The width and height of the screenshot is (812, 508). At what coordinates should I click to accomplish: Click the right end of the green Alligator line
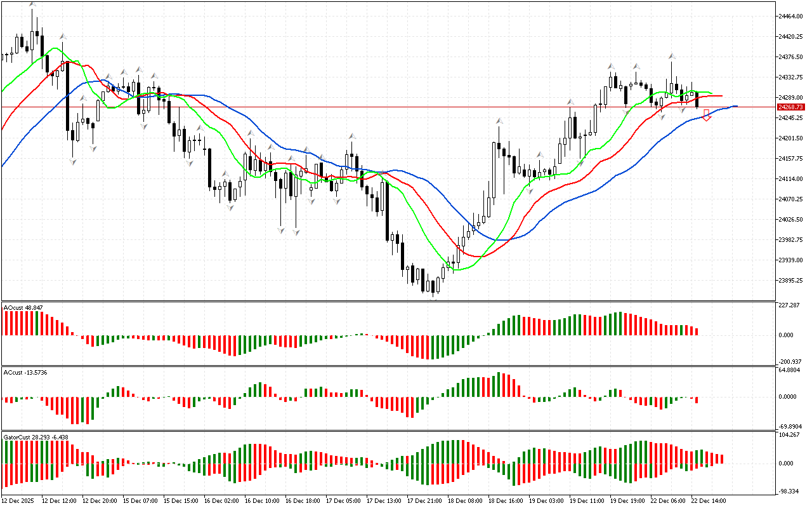coord(710,93)
